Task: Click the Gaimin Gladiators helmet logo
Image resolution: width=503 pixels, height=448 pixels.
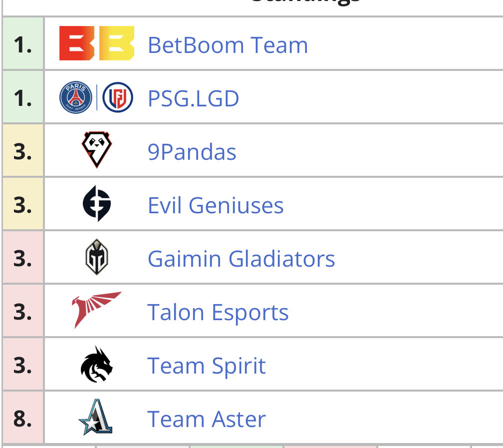Action: coord(96,257)
